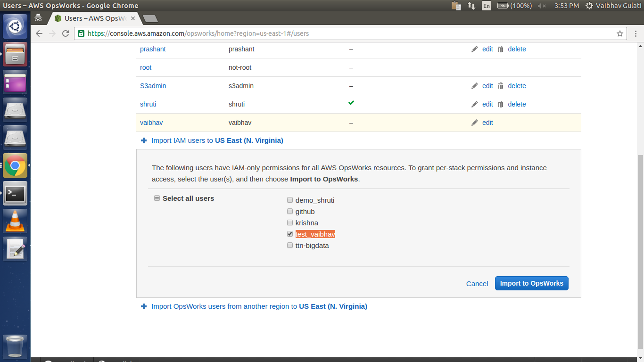The height and width of the screenshot is (362, 644).
Task: Click edit link for vaibhav
Action: click(487, 123)
